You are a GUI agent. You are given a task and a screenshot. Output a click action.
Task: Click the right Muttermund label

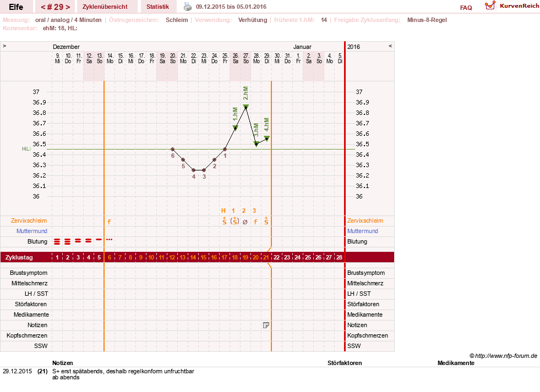pos(363,231)
